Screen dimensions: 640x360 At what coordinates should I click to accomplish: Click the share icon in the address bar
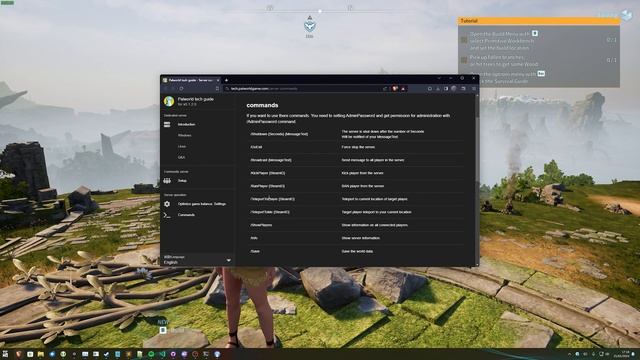coord(385,89)
